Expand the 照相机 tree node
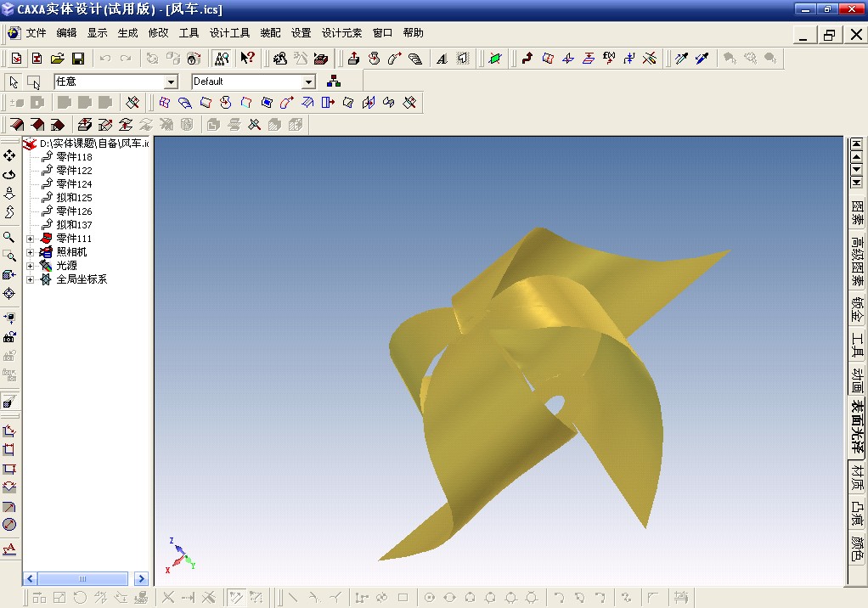The height and width of the screenshot is (608, 868). click(31, 252)
